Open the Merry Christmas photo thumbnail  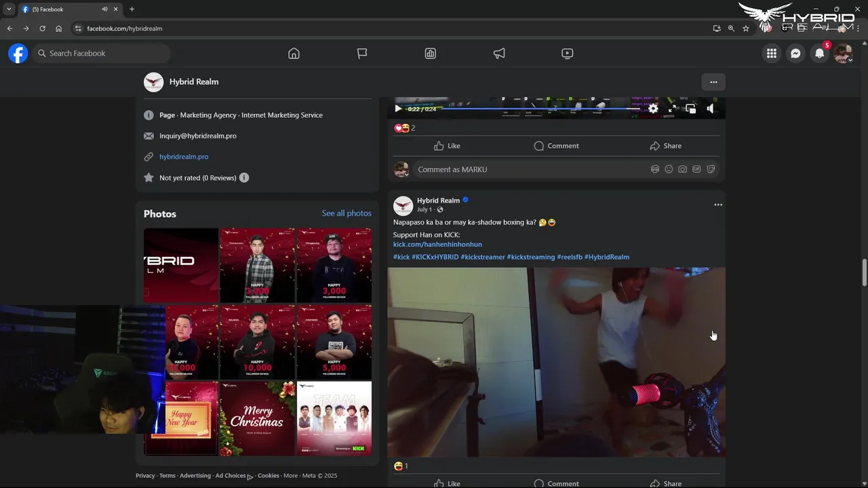258,418
